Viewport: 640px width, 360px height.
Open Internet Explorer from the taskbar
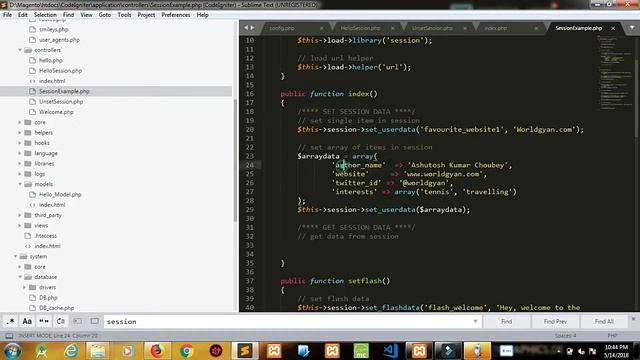(71, 351)
